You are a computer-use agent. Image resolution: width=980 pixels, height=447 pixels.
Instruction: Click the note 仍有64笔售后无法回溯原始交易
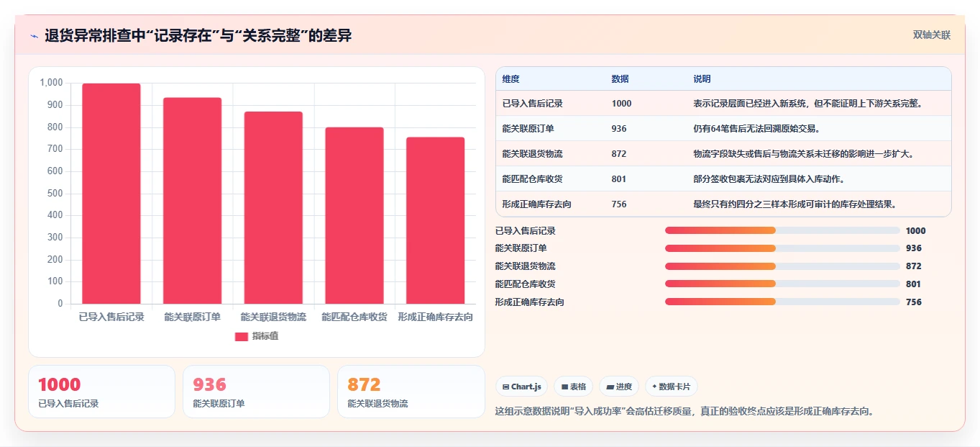756,129
